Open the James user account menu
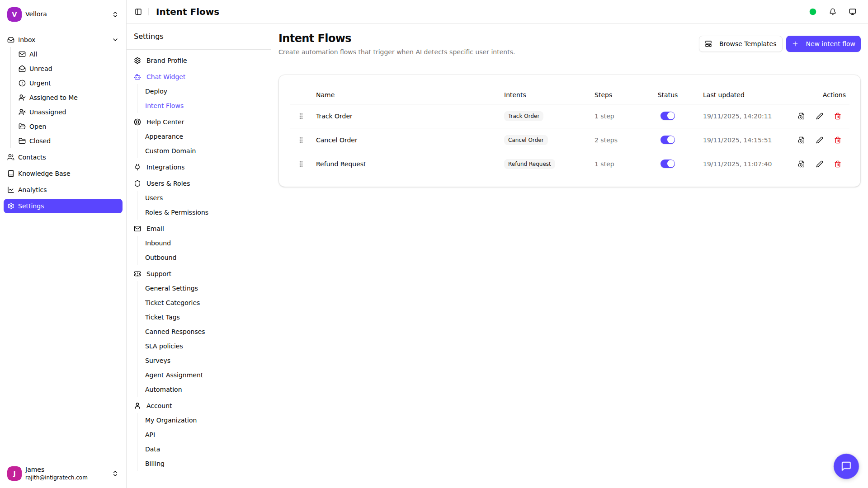 [63, 474]
